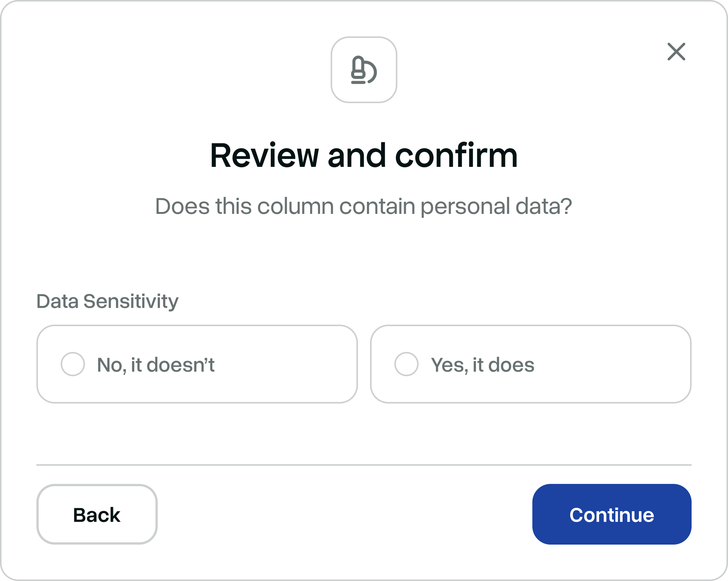Confirm your data sensitivity choice with Continue
The image size is (728, 581).
[x=611, y=515]
